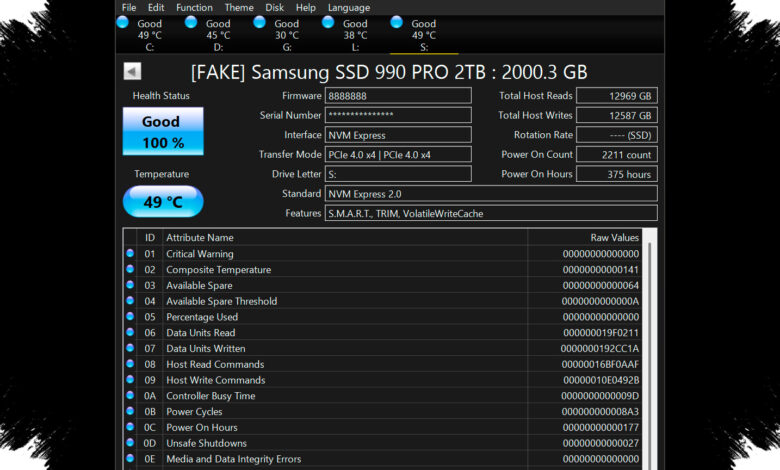Click the Serial Number field
The image size is (780, 470).
point(398,115)
